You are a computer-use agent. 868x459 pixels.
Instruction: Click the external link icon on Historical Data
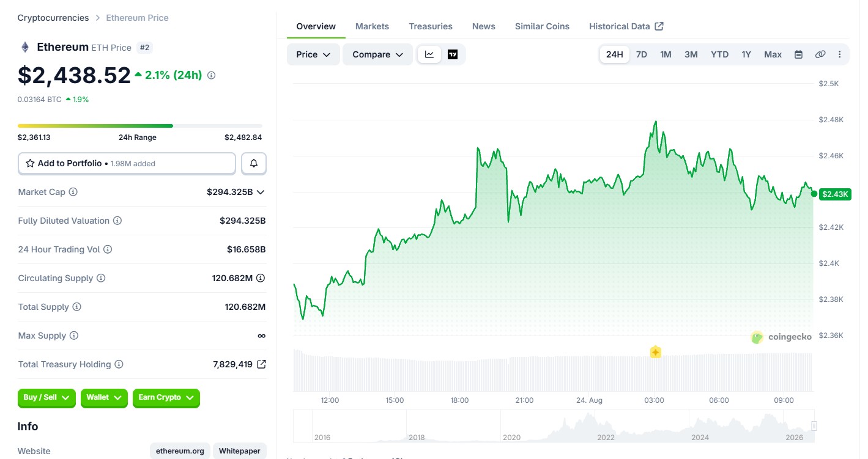click(659, 26)
